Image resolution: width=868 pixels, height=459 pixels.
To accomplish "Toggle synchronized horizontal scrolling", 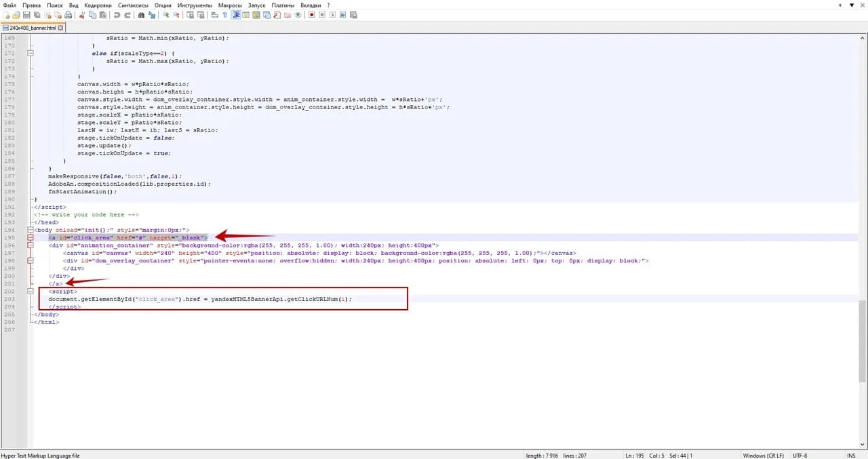I will (199, 15).
